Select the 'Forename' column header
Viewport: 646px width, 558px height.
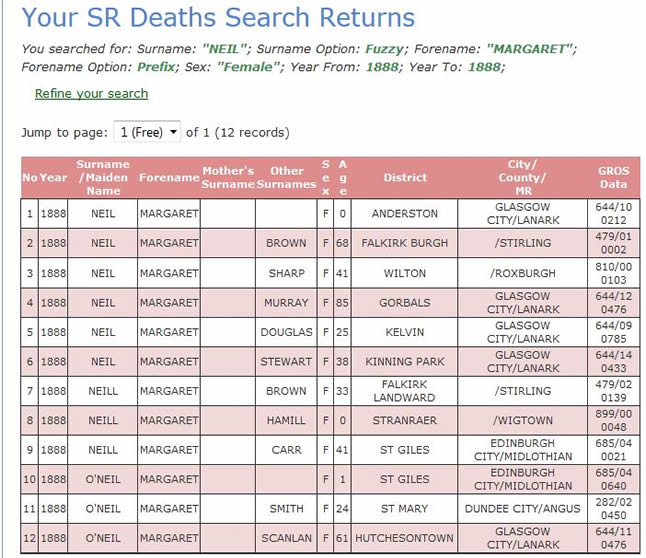(169, 178)
